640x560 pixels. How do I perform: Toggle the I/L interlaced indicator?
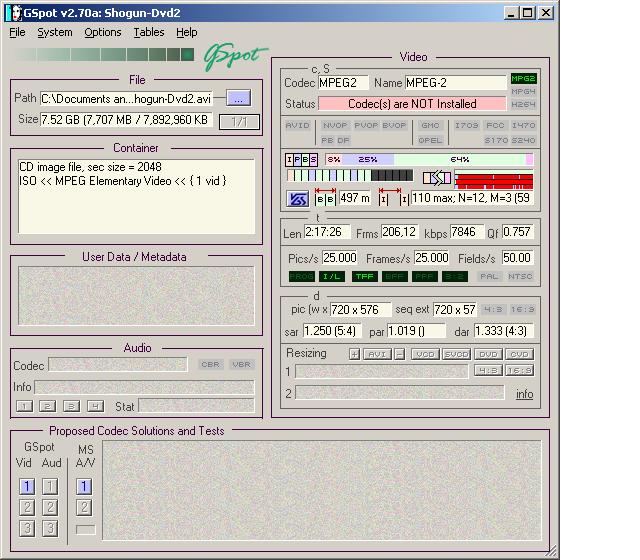coord(331,276)
